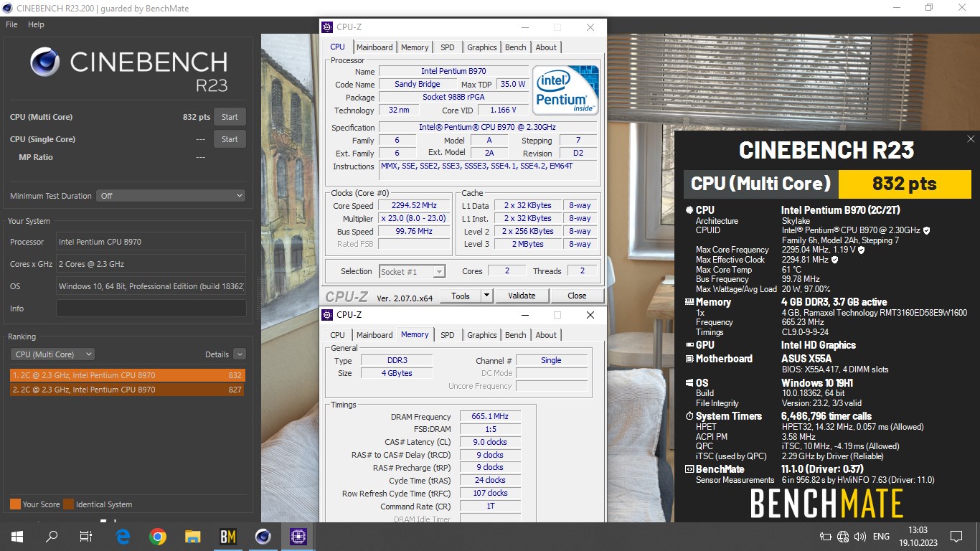Close the BenchMate result overlay
This screenshot has width=980, height=551.
pos(971,139)
